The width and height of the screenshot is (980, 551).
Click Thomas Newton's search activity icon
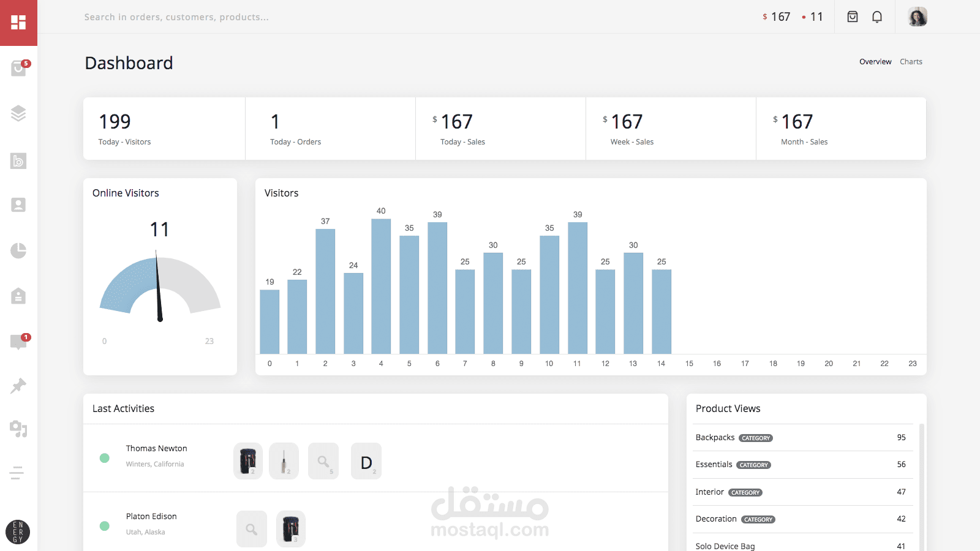323,461
